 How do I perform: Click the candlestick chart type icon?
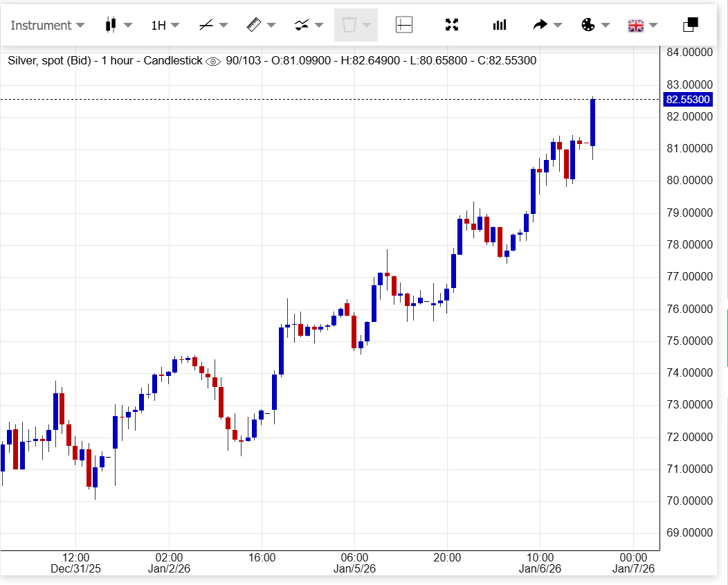pyautogui.click(x=110, y=26)
